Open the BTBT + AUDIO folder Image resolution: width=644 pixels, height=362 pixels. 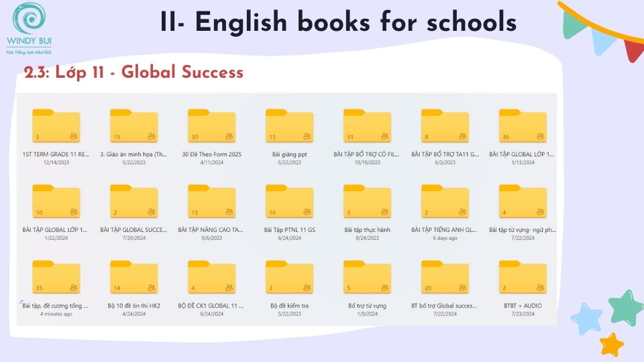(523, 278)
